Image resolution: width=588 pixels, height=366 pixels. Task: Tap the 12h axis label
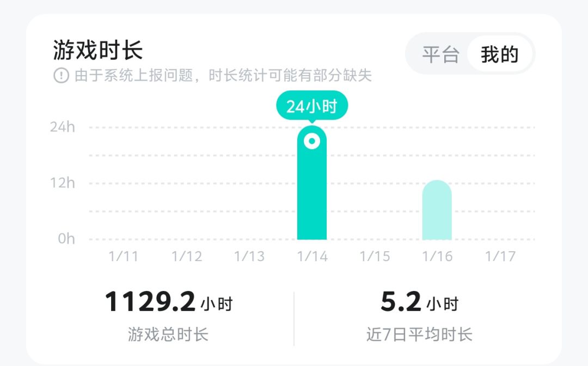coord(63,183)
